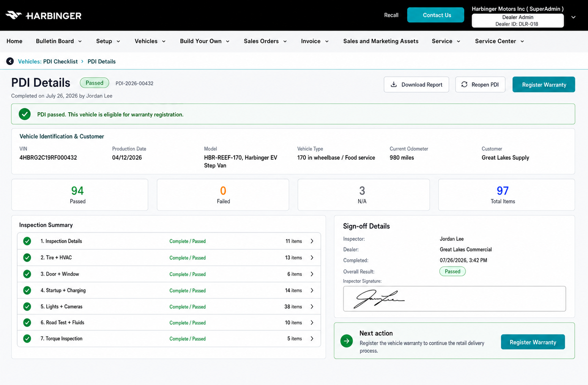Click the download icon in Download Report
The height and width of the screenshot is (385, 588).
pos(394,85)
